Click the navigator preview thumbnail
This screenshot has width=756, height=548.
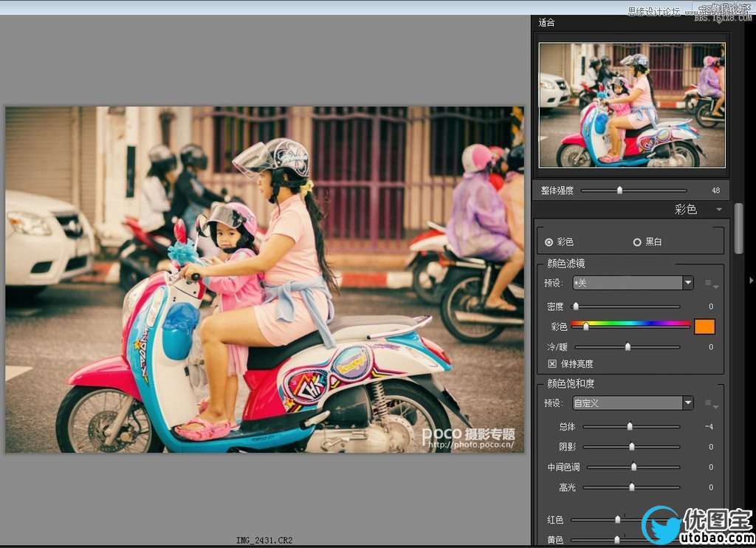(632, 105)
